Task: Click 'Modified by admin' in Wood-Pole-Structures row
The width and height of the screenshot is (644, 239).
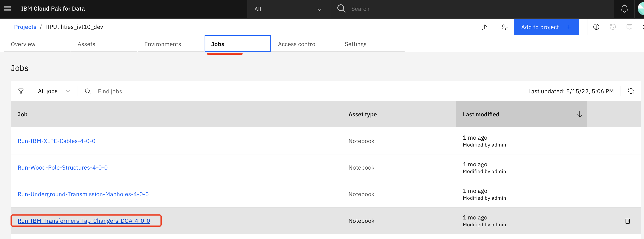Action: [x=484, y=171]
